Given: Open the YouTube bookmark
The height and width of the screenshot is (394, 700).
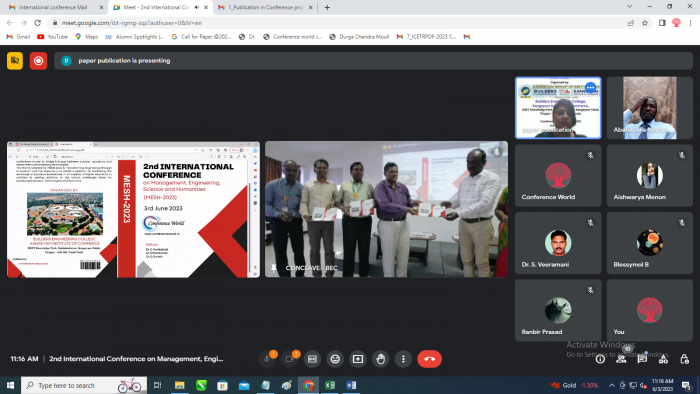Looking at the screenshot, I should [53, 37].
